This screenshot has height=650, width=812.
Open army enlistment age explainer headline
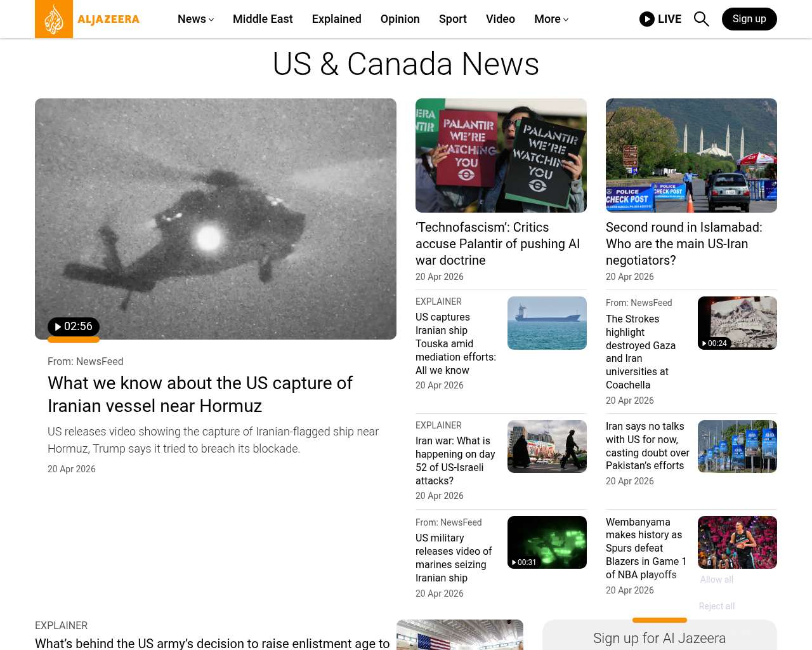pyautogui.click(x=213, y=643)
